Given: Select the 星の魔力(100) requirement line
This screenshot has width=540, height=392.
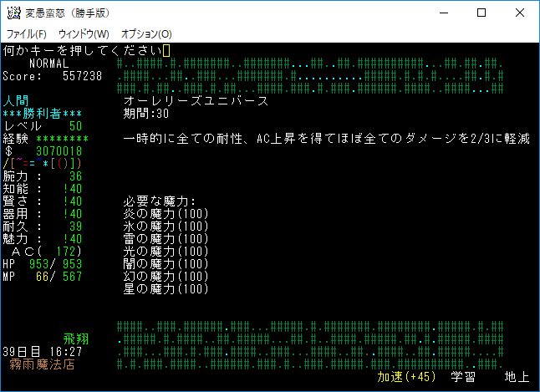Looking at the screenshot, I should click(165, 289).
